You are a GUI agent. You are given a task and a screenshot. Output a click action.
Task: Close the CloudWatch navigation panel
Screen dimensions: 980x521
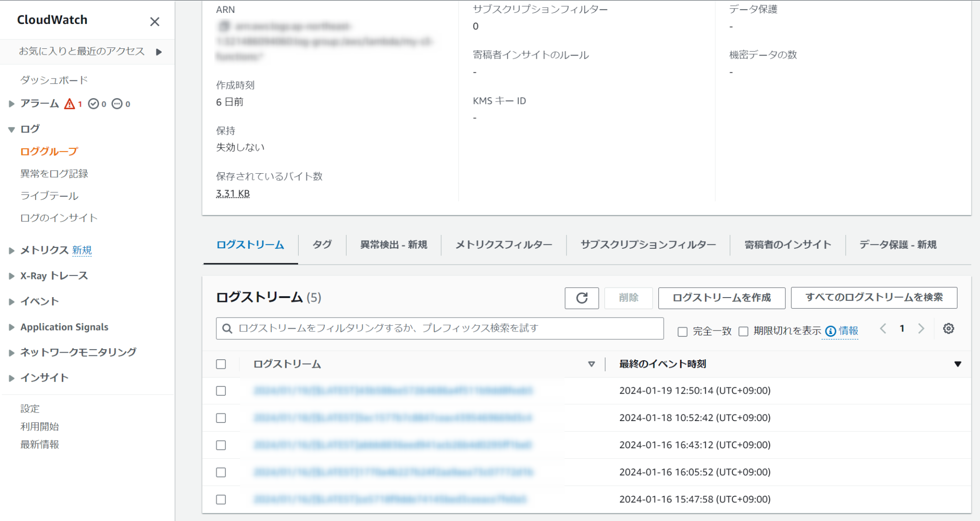[x=154, y=21]
